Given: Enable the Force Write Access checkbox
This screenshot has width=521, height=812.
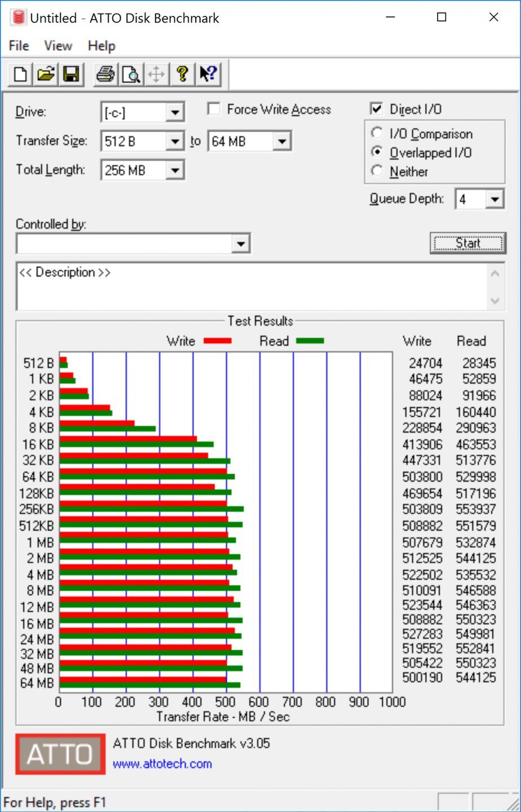Looking at the screenshot, I should 214,109.
